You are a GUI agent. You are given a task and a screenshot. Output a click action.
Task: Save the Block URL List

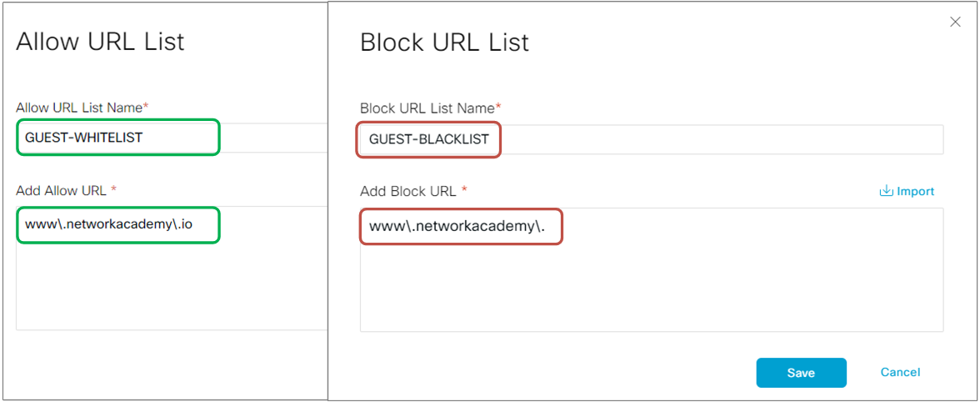click(x=801, y=373)
